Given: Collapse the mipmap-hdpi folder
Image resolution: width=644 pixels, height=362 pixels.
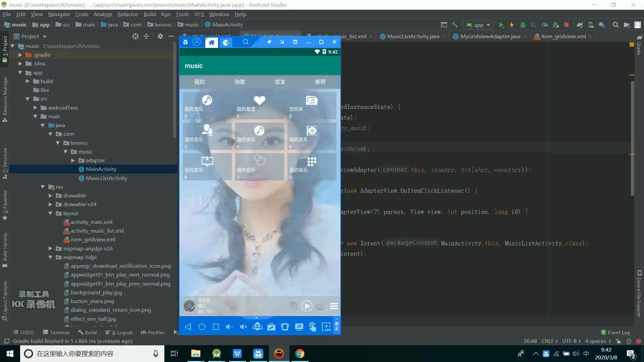Looking at the screenshot, I should tap(50, 257).
